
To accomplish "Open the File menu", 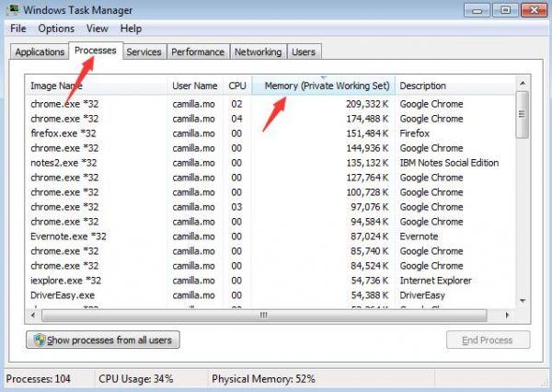I will click(18, 29).
